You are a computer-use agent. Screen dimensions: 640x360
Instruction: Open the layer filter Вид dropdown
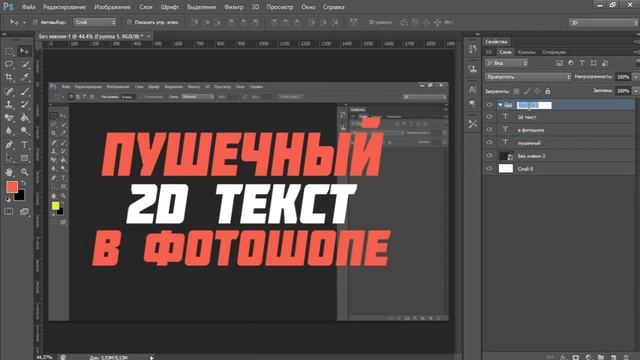[x=507, y=63]
